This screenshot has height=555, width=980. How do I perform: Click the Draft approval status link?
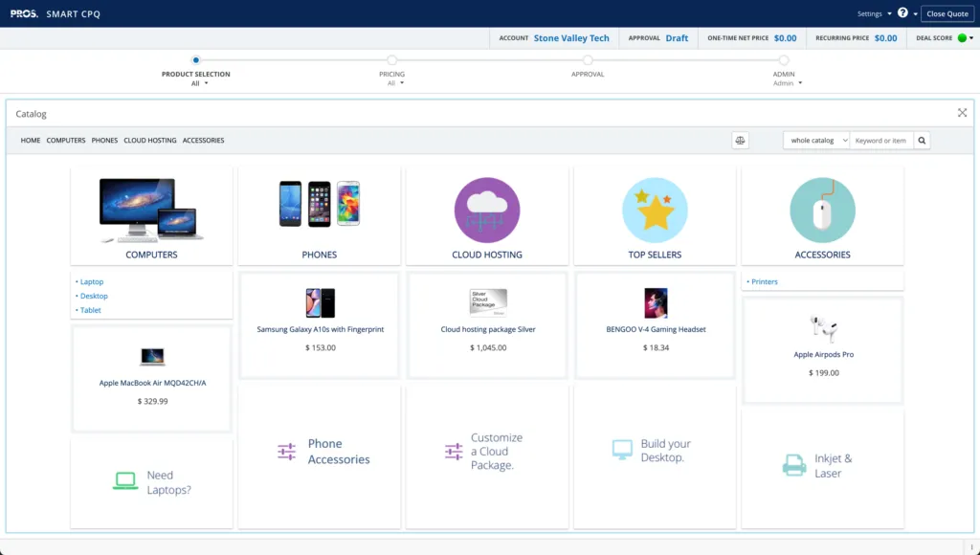pos(677,38)
